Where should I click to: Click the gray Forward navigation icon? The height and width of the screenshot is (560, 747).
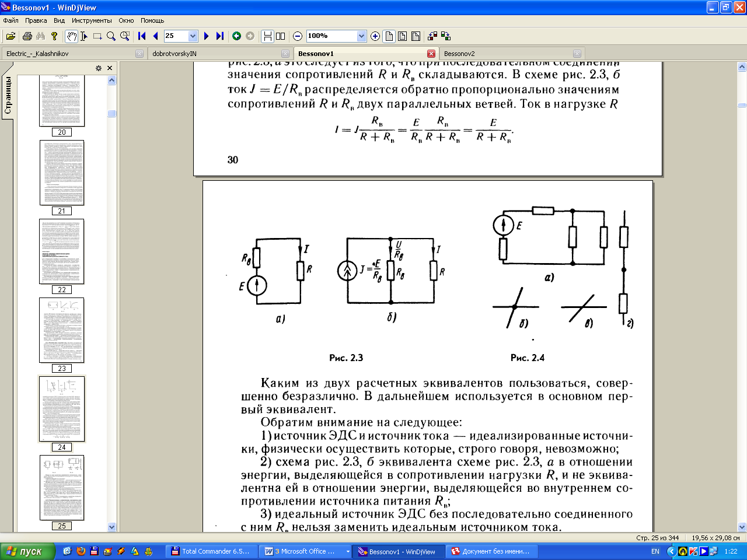[x=250, y=36]
